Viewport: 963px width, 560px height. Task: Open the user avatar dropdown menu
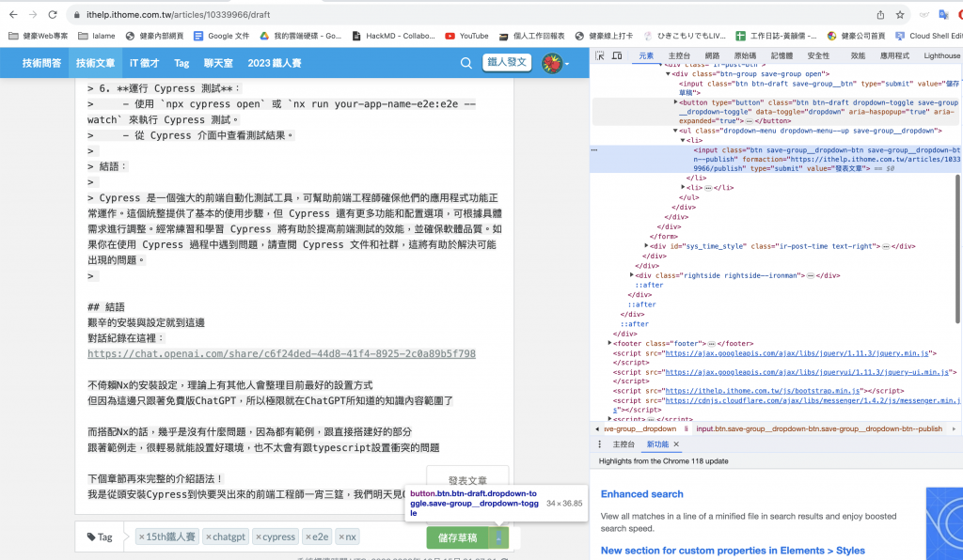555,63
